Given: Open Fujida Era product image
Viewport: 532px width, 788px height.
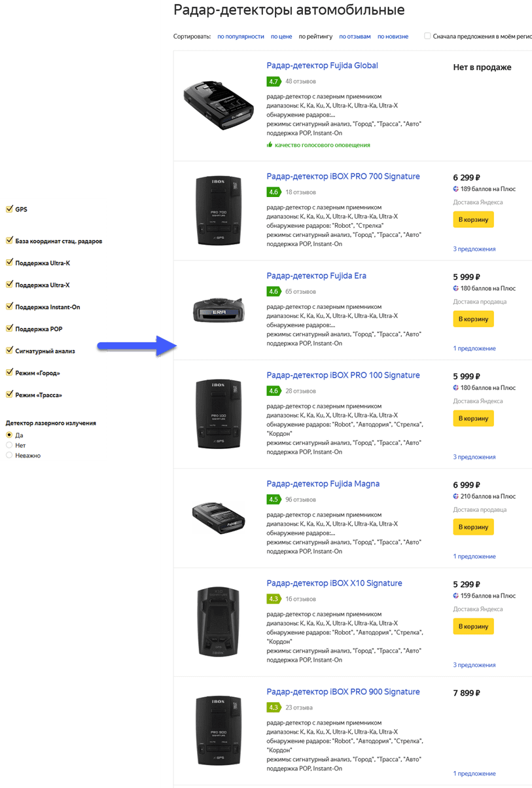Looking at the screenshot, I should click(x=218, y=312).
